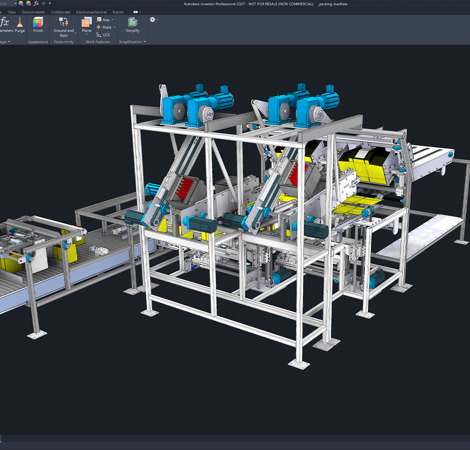Screen dimensions: 470x450
Task: Click the Appearance panel label
Action: tap(38, 42)
